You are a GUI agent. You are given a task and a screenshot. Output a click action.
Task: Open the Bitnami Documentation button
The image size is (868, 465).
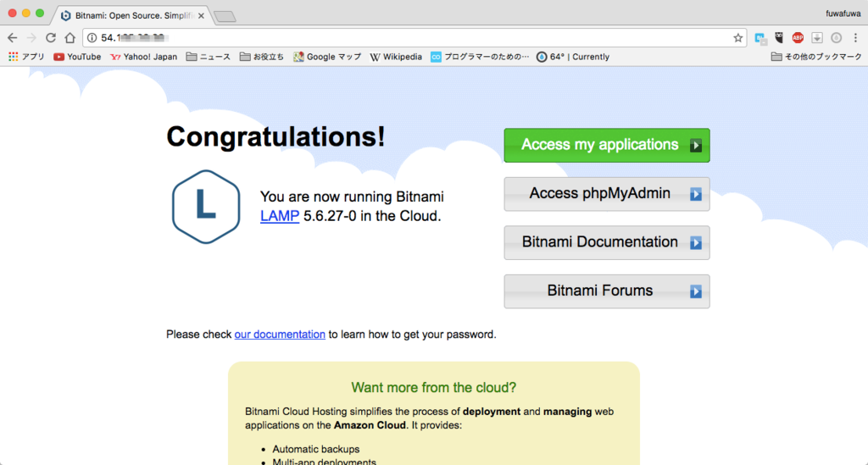607,243
